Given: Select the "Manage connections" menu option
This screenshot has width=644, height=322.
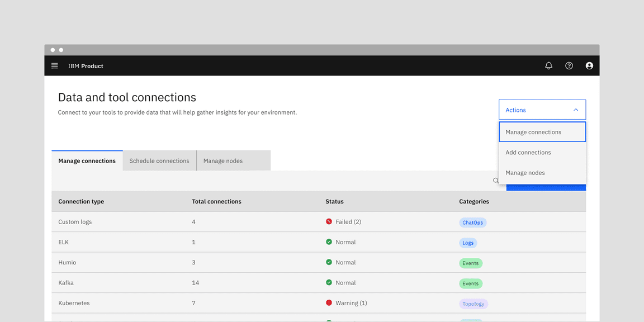Looking at the screenshot, I should point(533,131).
